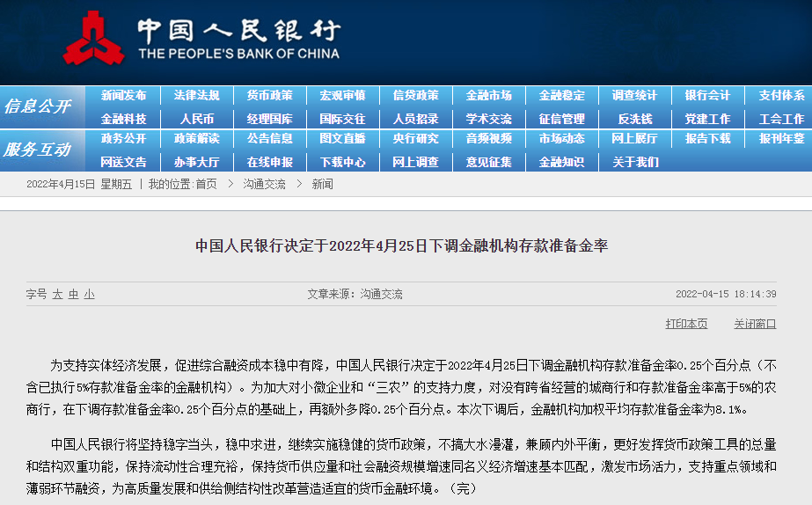Set font size to 大 (large)

pos(58,295)
